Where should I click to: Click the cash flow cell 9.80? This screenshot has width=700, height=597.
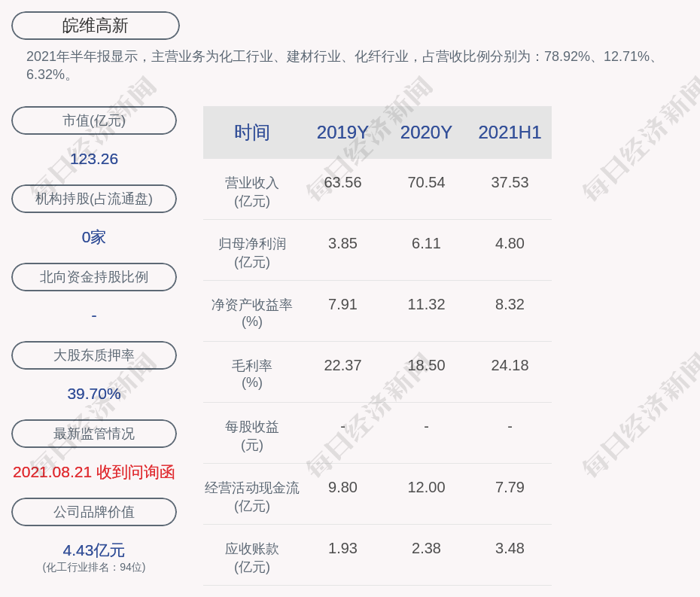tap(342, 487)
